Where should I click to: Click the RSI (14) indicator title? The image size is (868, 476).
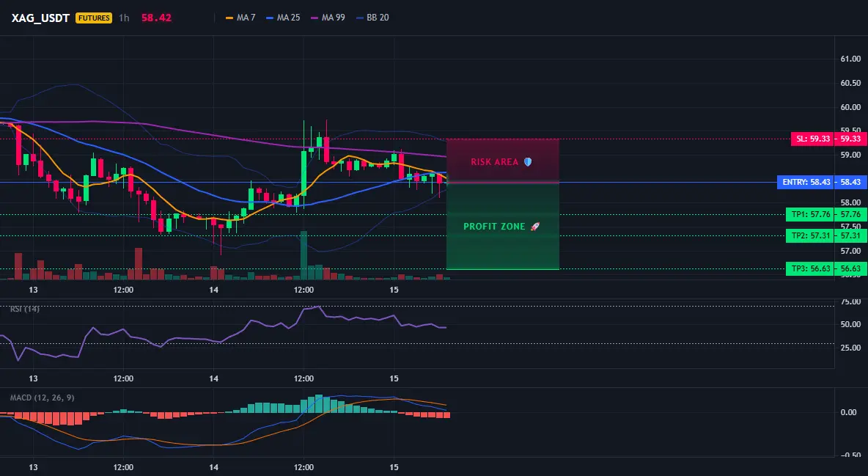(x=25, y=309)
